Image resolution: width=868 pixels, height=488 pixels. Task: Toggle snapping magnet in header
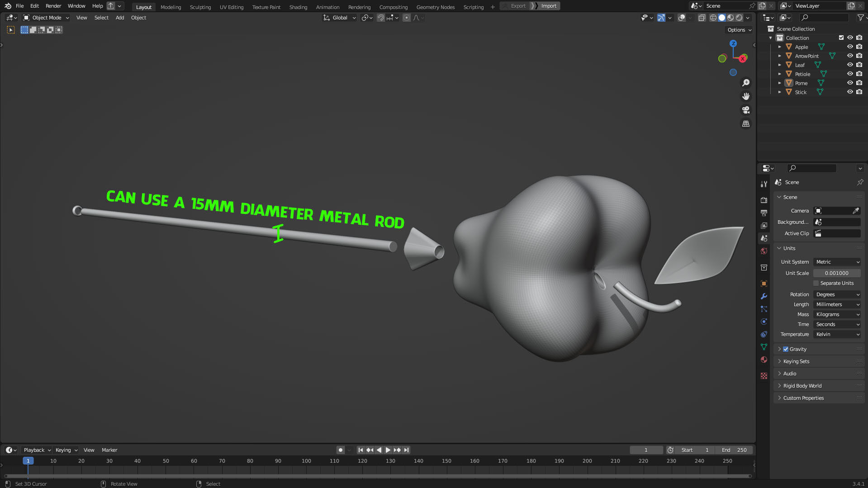point(381,18)
